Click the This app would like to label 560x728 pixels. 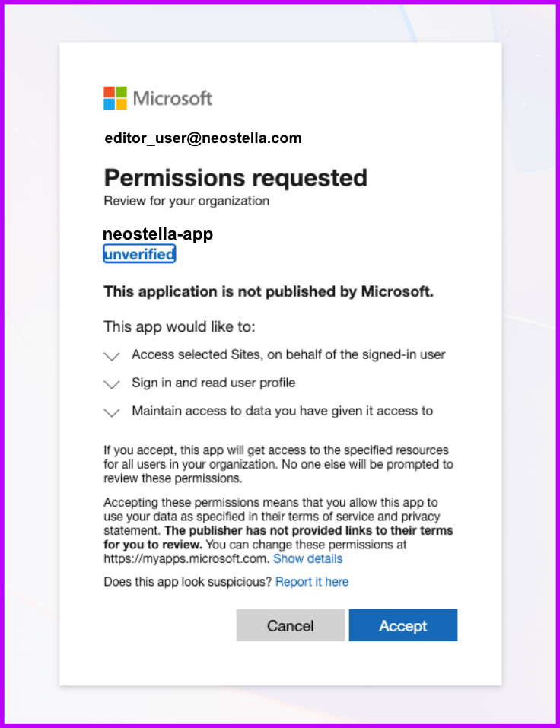pos(180,327)
